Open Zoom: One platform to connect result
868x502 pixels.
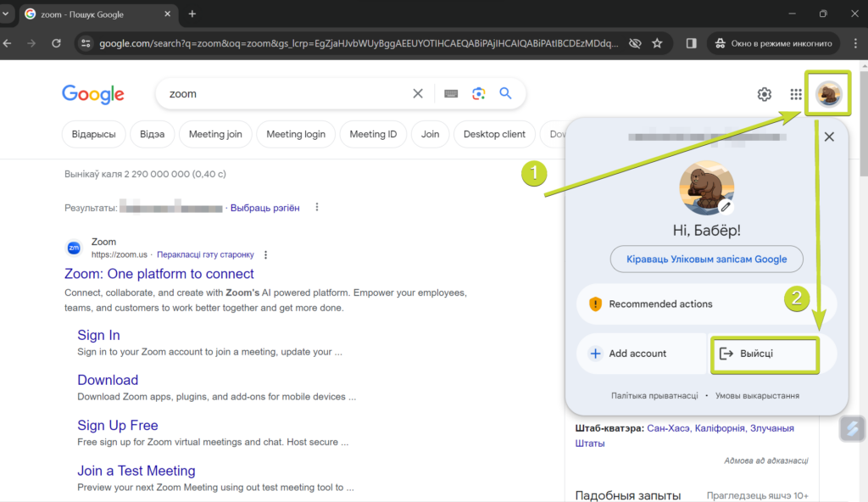(159, 274)
